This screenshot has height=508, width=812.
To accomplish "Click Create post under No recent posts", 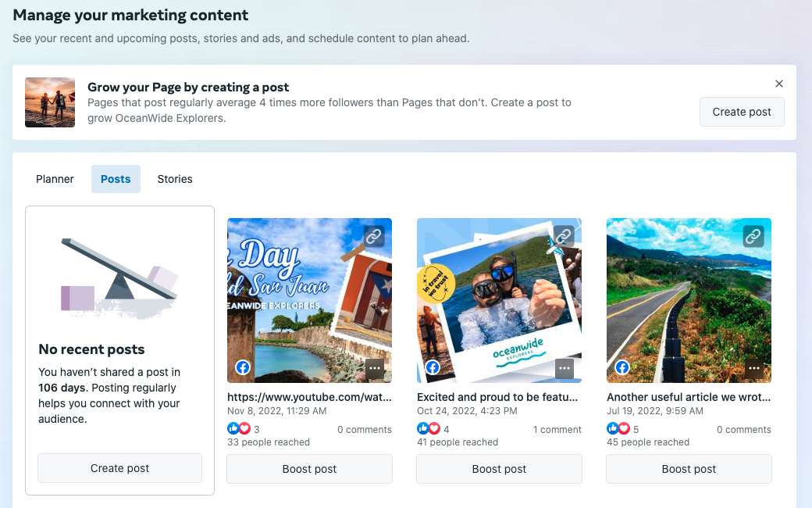I will tap(119, 468).
